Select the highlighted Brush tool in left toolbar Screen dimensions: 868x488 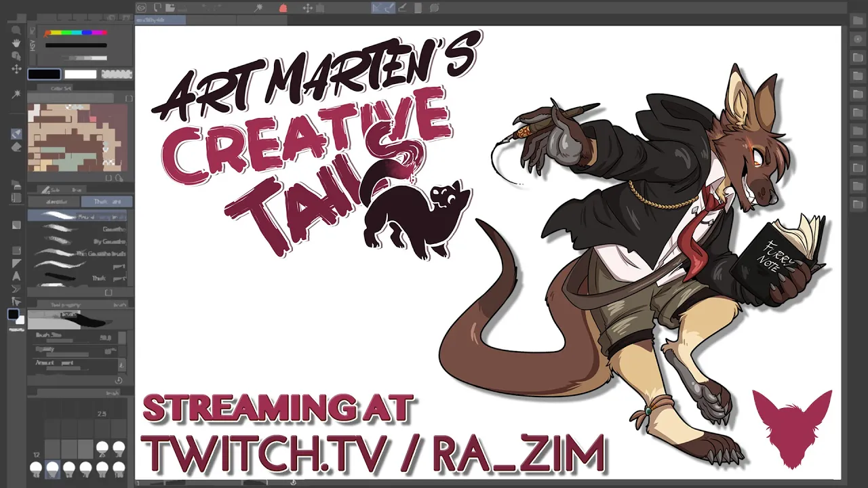click(x=17, y=134)
